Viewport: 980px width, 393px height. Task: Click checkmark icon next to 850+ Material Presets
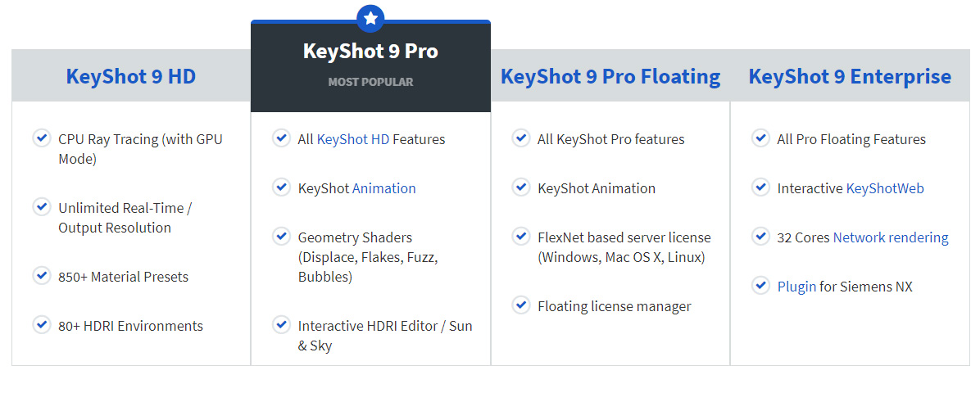coord(42,276)
